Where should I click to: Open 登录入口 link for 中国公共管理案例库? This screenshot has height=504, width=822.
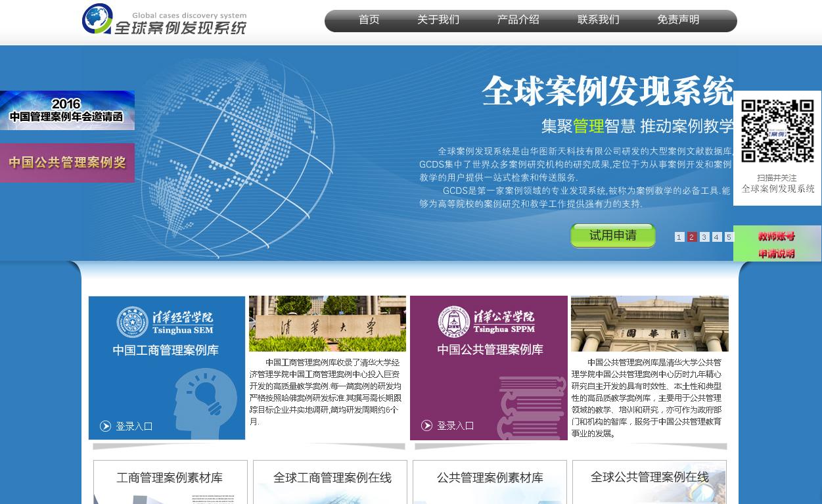(455, 426)
